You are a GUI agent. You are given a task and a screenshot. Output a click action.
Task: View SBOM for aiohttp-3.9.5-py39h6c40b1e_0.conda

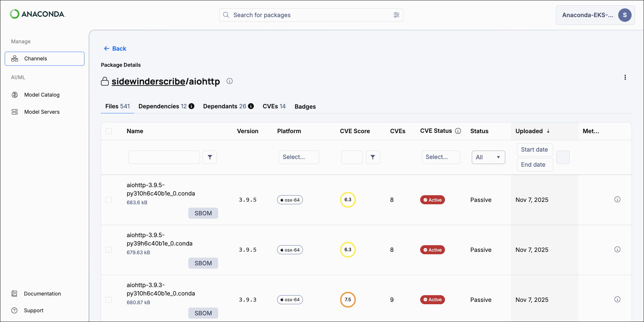(203, 263)
